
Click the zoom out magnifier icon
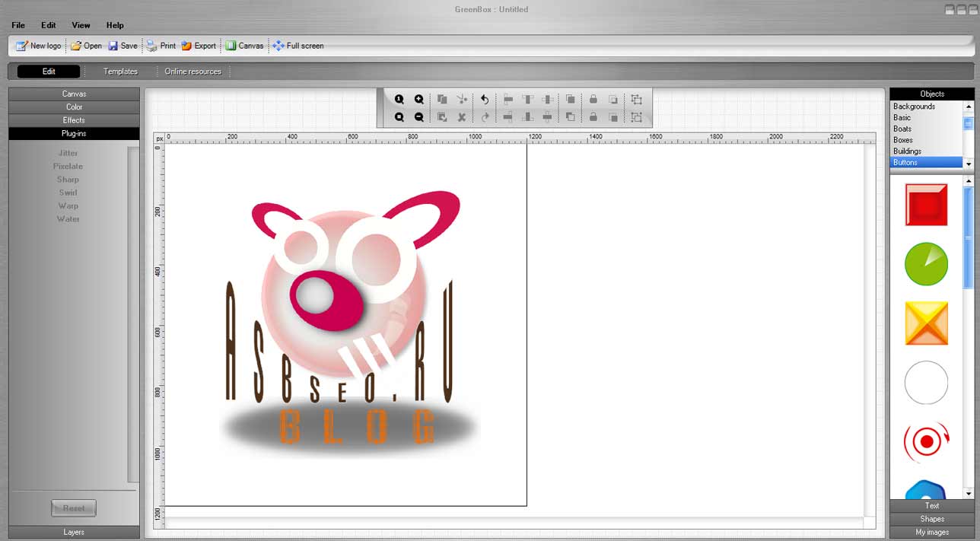(x=419, y=117)
